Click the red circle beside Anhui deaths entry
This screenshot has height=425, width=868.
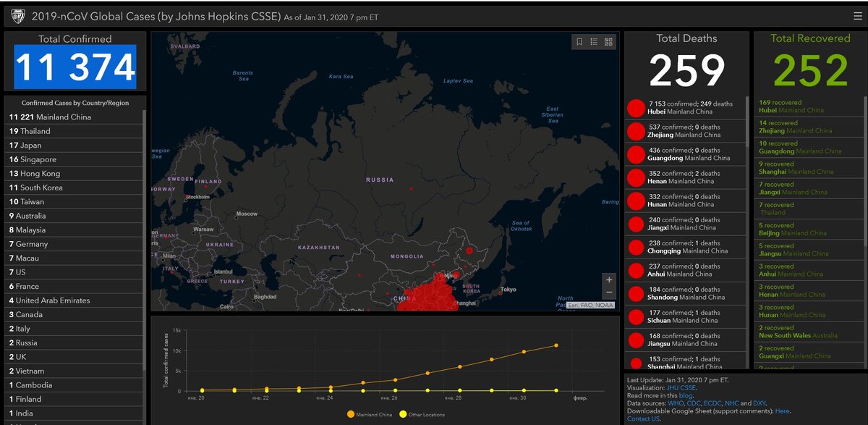636,271
